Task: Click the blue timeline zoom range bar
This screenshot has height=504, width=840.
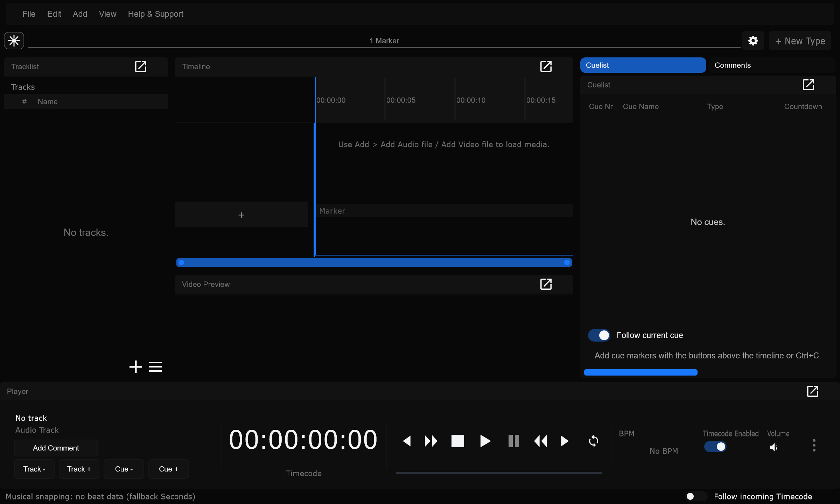Action: click(374, 262)
